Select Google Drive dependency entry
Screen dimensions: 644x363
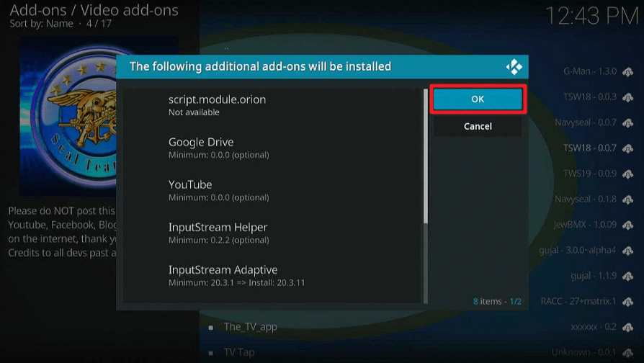coord(272,148)
